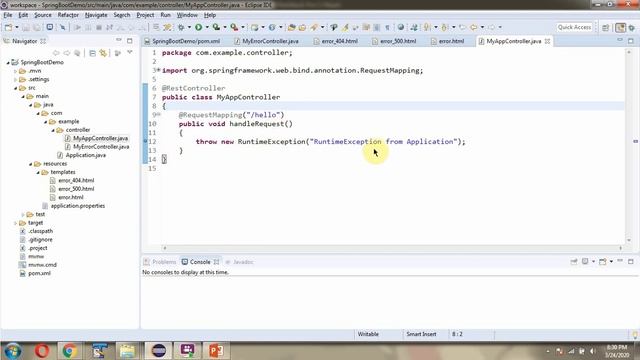Open the Window menu
Screen dimensions: 640x360
click(x=187, y=15)
